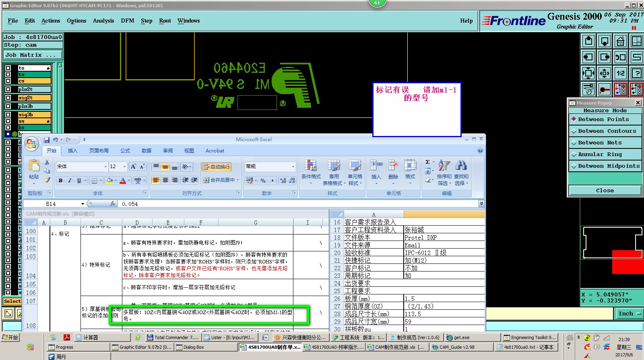Click the Excel Office round button
644x360 pixels.
[x=32, y=144]
